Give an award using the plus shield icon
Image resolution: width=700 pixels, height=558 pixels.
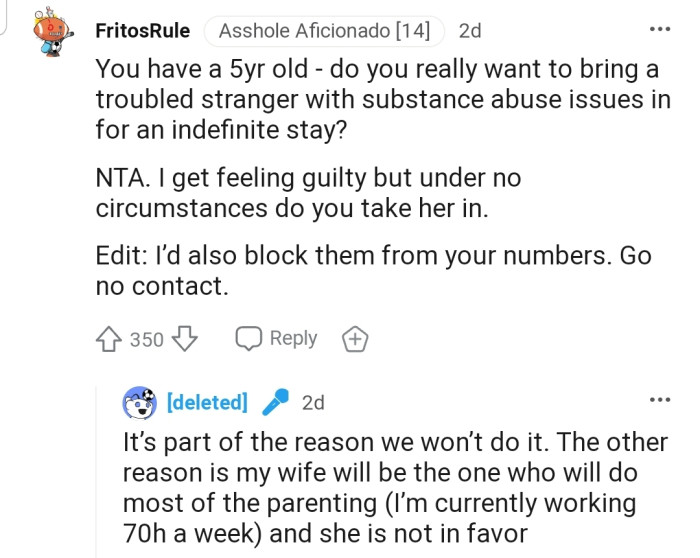point(354,340)
